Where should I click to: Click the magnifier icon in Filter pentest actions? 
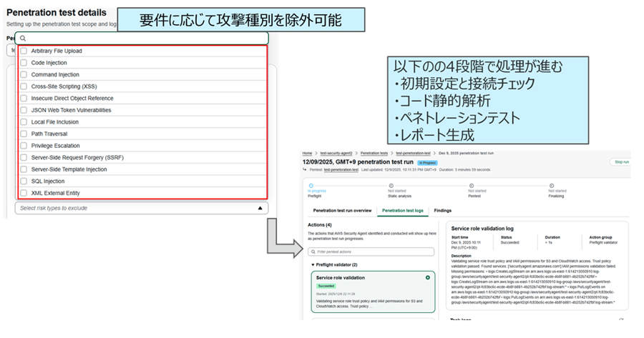[x=313, y=252]
